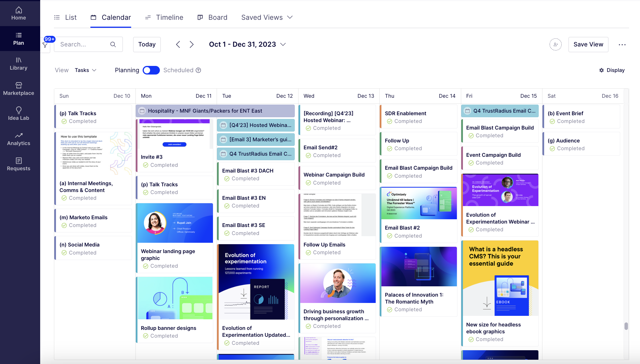640x364 pixels.
Task: Toggle Planning/Scheduled switch
Action: pos(151,70)
